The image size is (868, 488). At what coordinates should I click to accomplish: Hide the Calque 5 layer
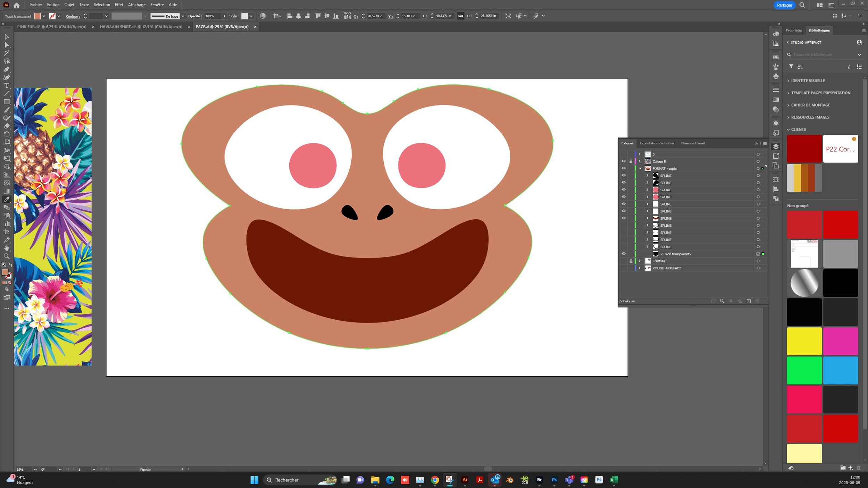pos(624,161)
